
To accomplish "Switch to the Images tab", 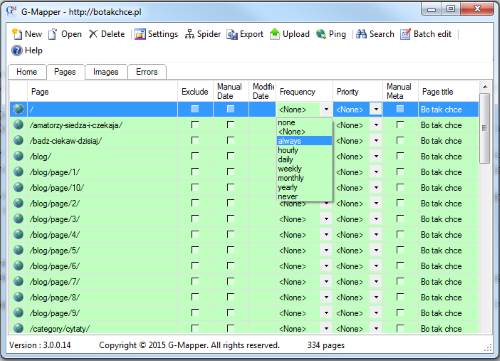I will tap(106, 72).
